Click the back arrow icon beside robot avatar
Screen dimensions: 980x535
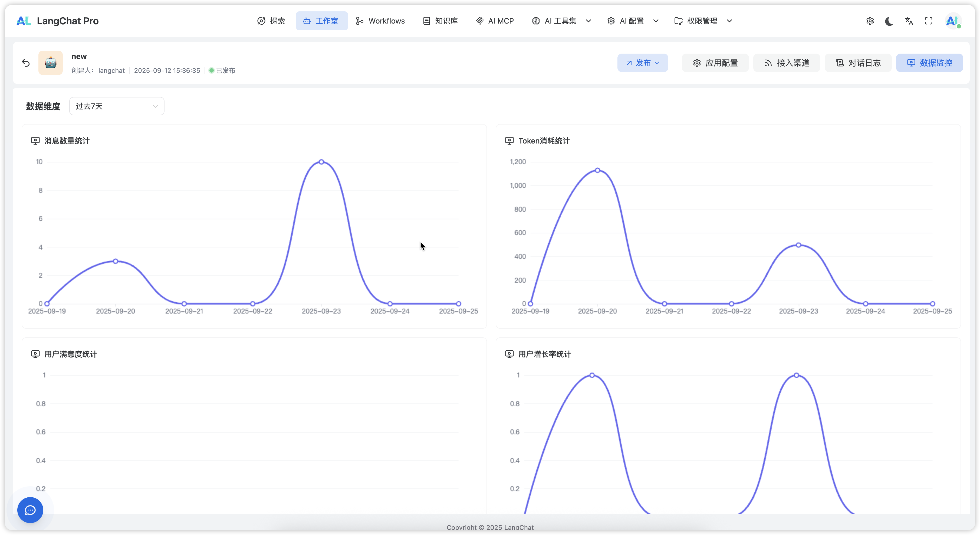point(26,63)
